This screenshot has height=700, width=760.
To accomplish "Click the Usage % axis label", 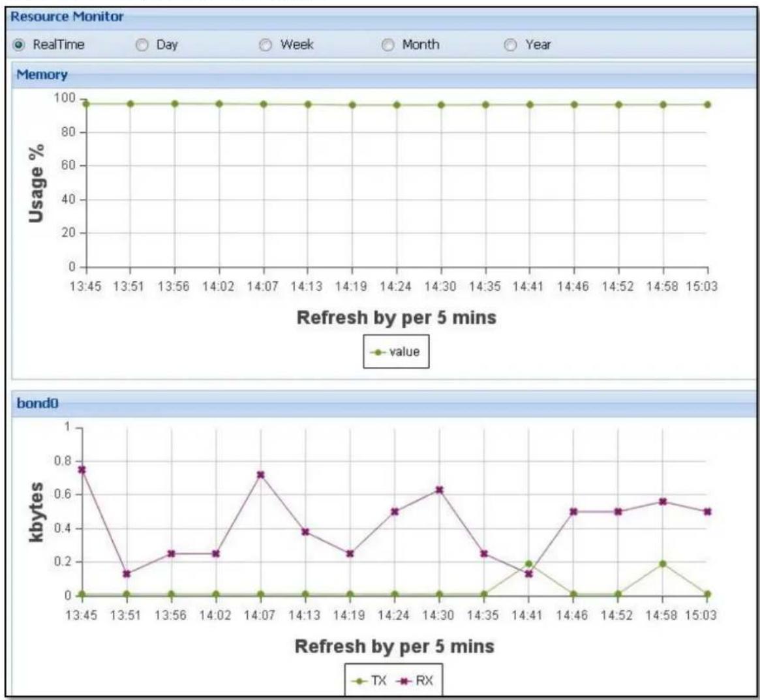I will [x=37, y=183].
